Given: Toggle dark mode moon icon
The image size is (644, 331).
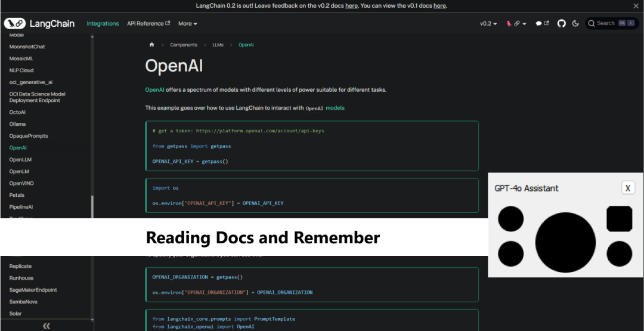Looking at the screenshot, I should (575, 23).
